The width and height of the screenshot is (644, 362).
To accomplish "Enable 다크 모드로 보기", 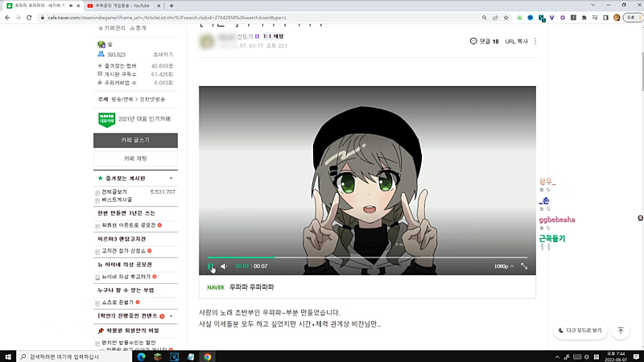I will pos(580,331).
